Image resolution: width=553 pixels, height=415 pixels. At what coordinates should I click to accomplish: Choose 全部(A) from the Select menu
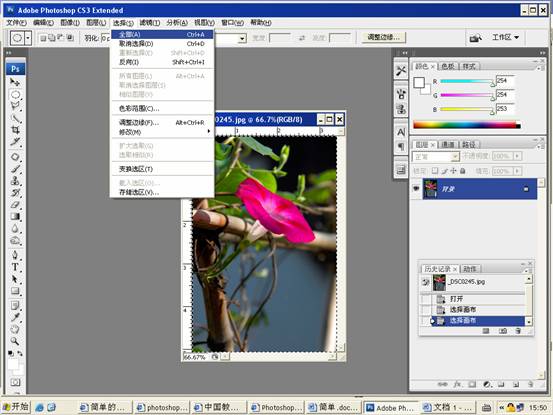point(162,35)
